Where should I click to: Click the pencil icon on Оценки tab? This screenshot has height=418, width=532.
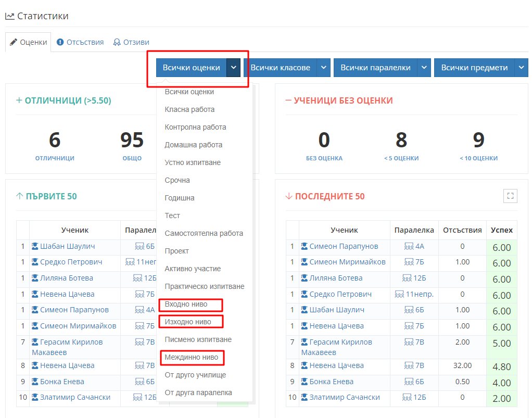pyautogui.click(x=14, y=42)
